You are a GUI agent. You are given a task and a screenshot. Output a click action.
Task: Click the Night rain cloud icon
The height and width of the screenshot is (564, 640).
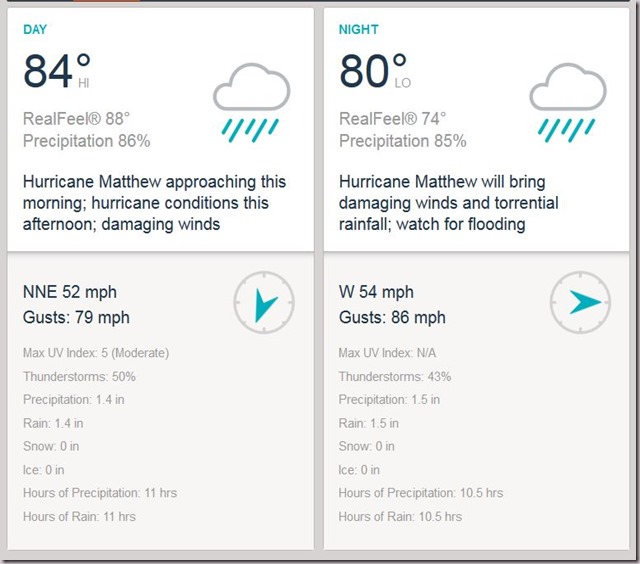[x=568, y=102]
